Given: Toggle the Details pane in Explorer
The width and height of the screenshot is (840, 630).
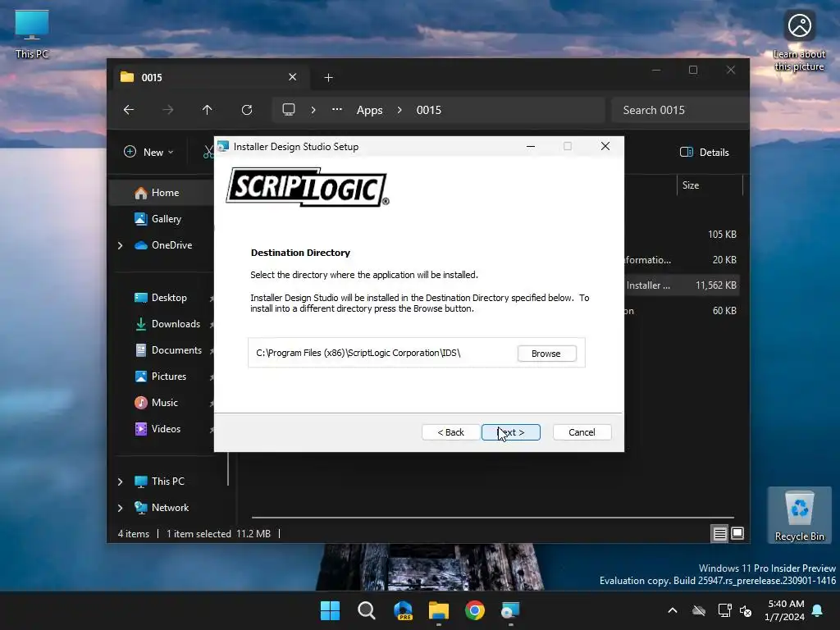Looking at the screenshot, I should point(705,152).
